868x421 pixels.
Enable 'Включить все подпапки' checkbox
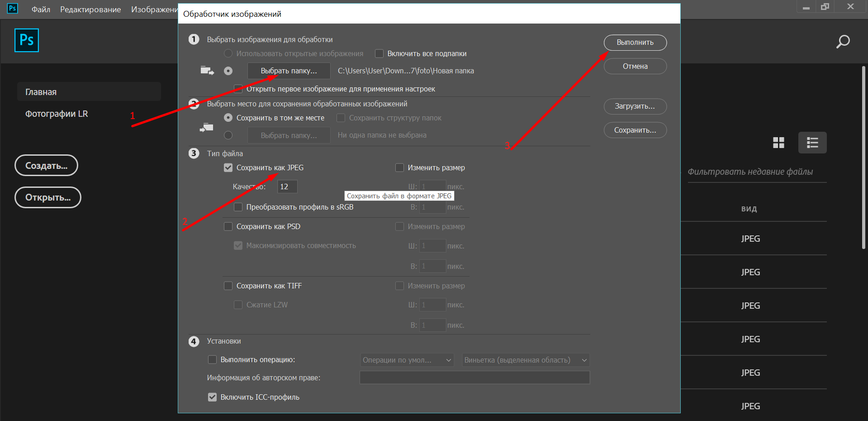pos(379,53)
